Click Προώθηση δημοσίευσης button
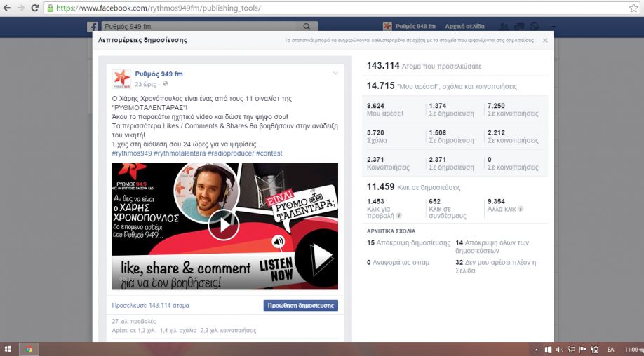644x356 pixels. click(x=301, y=306)
